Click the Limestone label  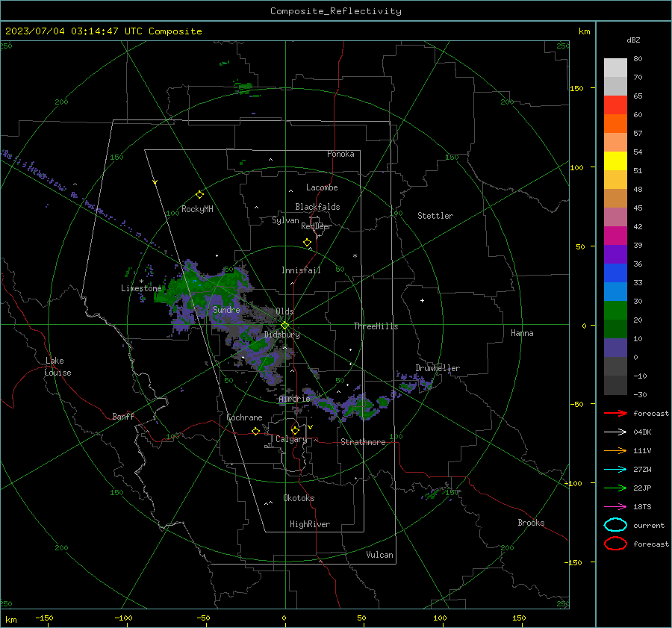coord(141,288)
